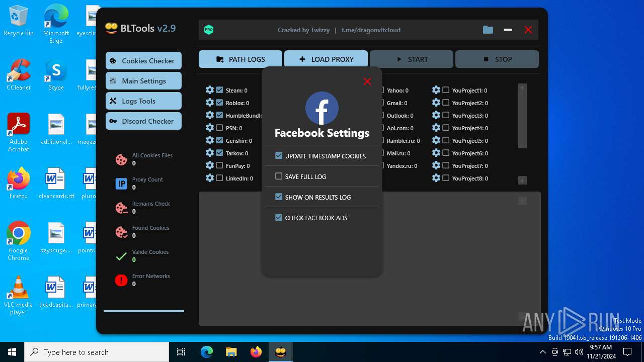Click the Facebook logo in settings dialog
644x362 pixels.
point(322,108)
